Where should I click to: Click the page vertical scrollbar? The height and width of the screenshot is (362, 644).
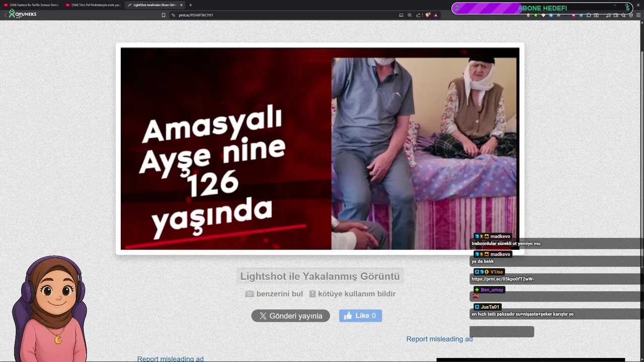tap(641, 191)
